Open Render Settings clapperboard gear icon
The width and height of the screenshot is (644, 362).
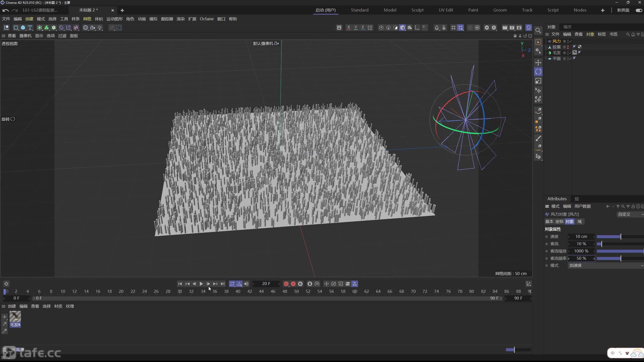519,28
